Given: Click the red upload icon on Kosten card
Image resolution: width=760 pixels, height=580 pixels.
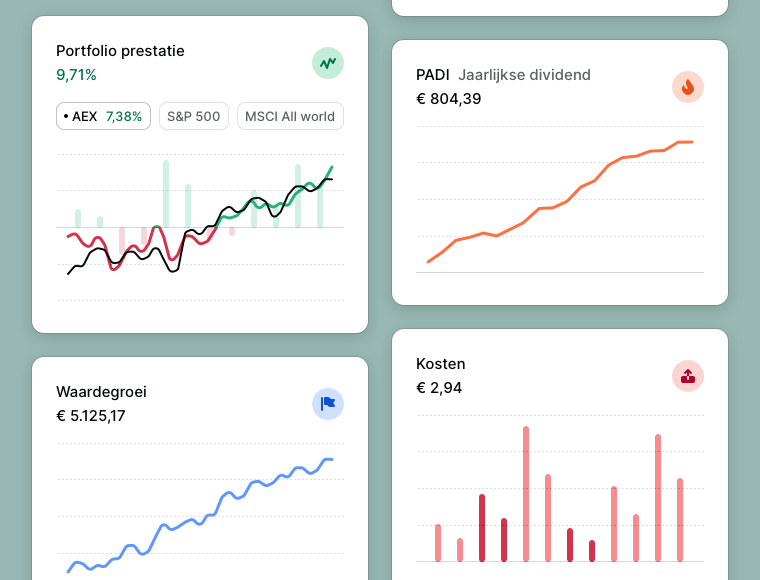Looking at the screenshot, I should click(688, 376).
